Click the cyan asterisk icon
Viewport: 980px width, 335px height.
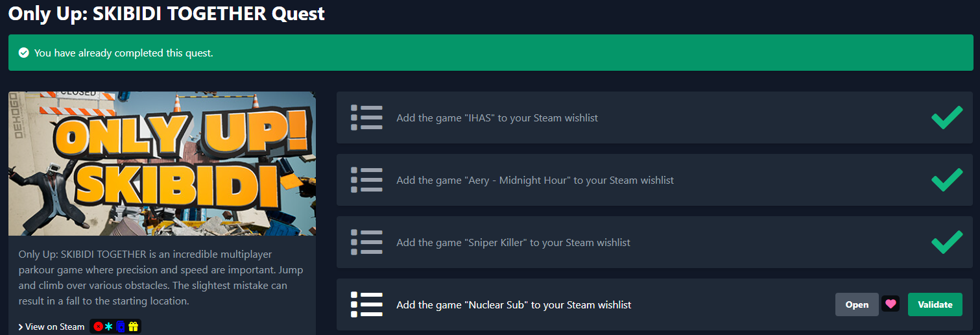(x=109, y=327)
